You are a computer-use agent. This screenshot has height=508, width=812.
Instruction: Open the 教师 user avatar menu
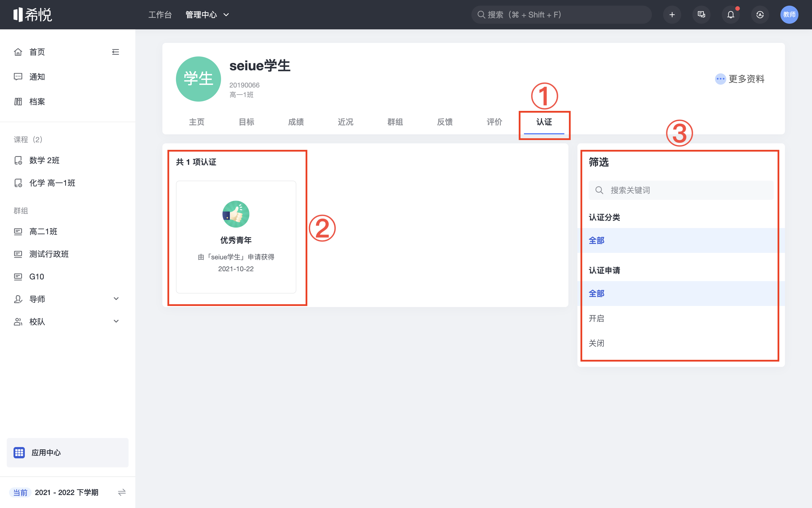coord(789,15)
